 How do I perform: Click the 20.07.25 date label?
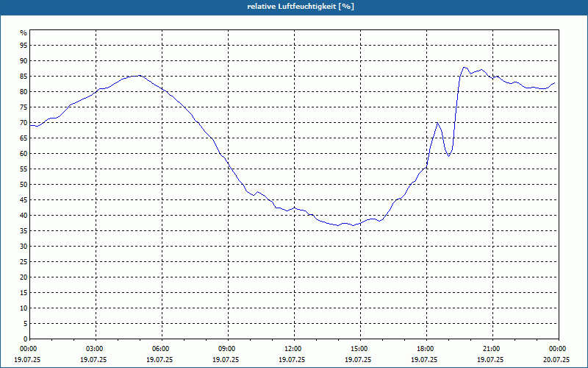pyautogui.click(x=556, y=360)
